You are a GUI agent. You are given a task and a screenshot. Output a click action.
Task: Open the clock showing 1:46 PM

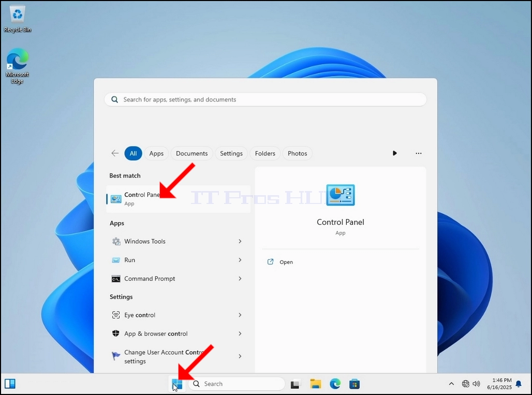coord(499,384)
